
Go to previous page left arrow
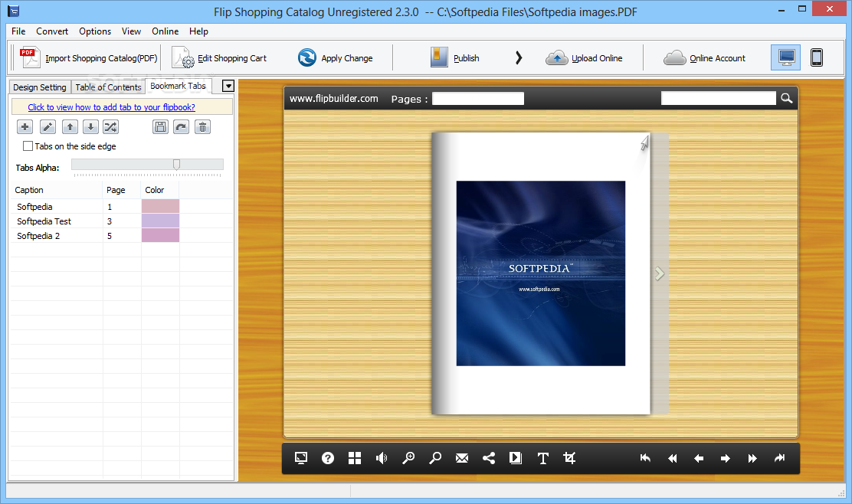point(699,458)
